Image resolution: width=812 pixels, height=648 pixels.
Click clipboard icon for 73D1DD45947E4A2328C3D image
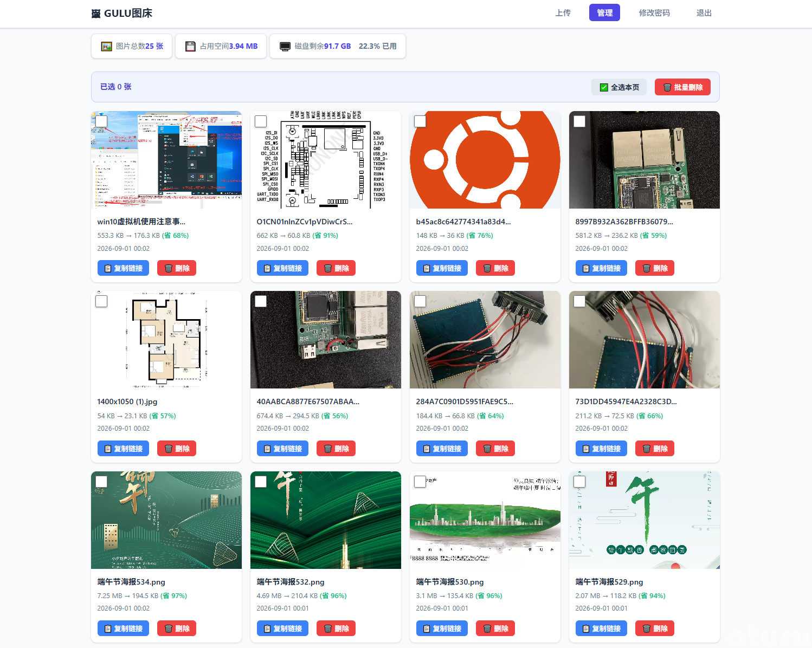586,449
